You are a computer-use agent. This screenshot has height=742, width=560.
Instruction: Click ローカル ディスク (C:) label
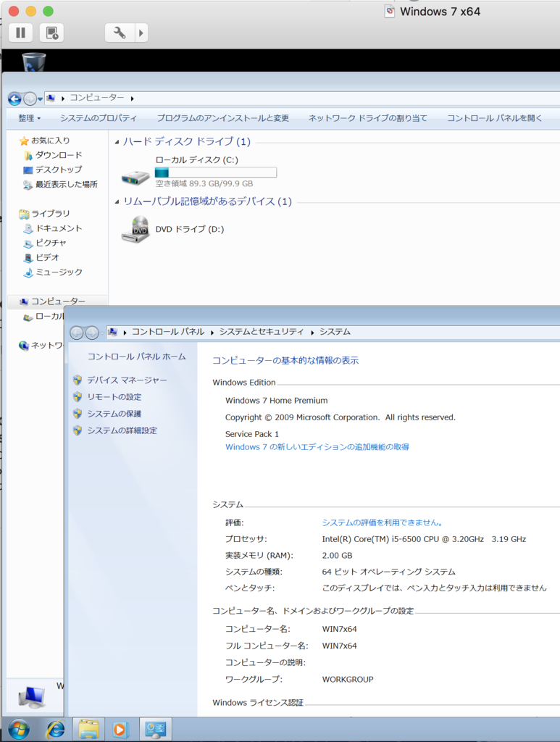click(x=197, y=160)
